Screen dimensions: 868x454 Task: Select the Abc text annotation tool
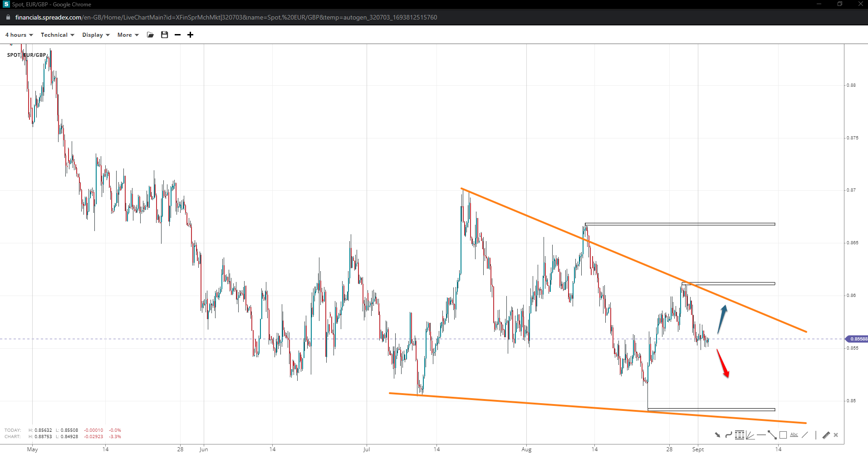click(794, 435)
